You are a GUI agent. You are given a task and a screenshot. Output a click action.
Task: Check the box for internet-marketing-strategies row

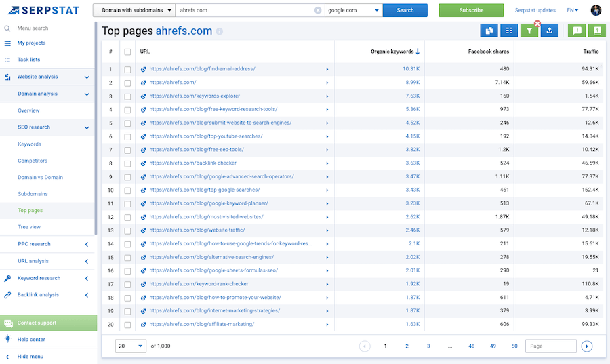coord(127,312)
